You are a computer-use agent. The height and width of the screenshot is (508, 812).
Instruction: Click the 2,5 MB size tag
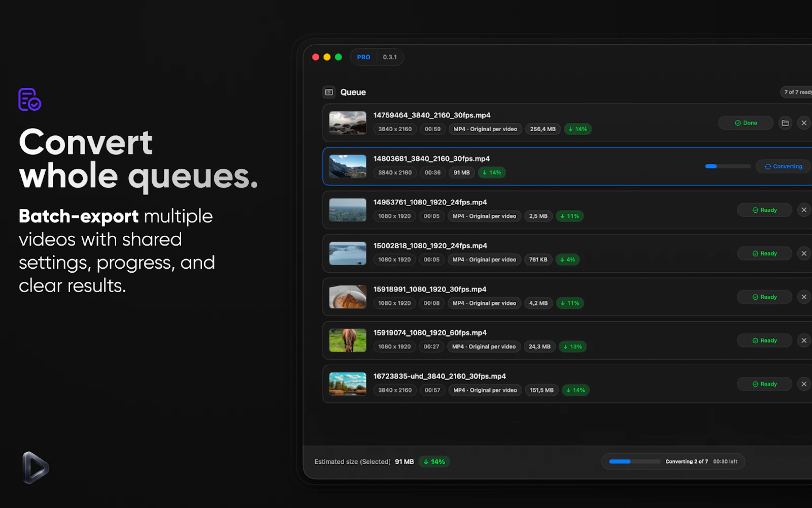[538, 216]
